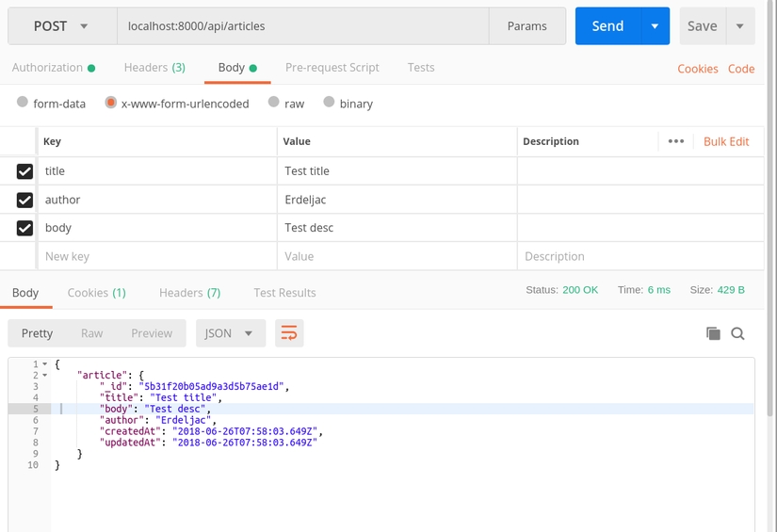The image size is (777, 532).
Task: Toggle the wrap lines icon button
Action: [x=289, y=333]
